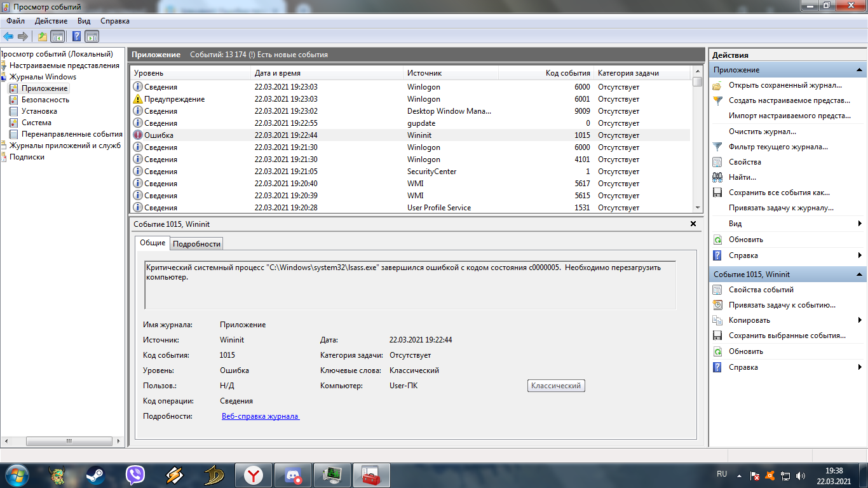
Task: Close the event preview pane with X
Action: [x=693, y=224]
